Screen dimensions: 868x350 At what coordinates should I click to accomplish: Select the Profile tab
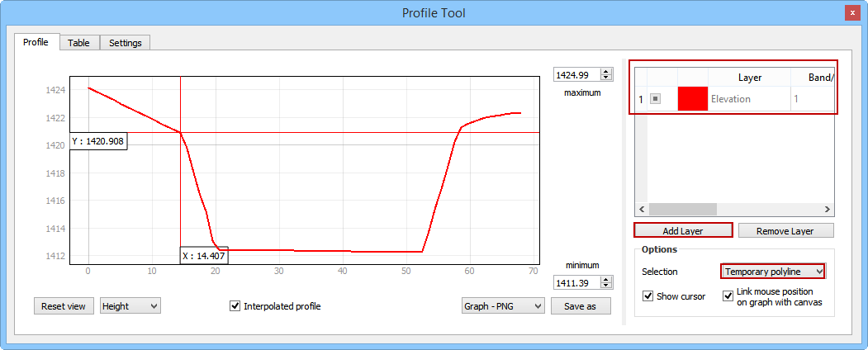36,42
